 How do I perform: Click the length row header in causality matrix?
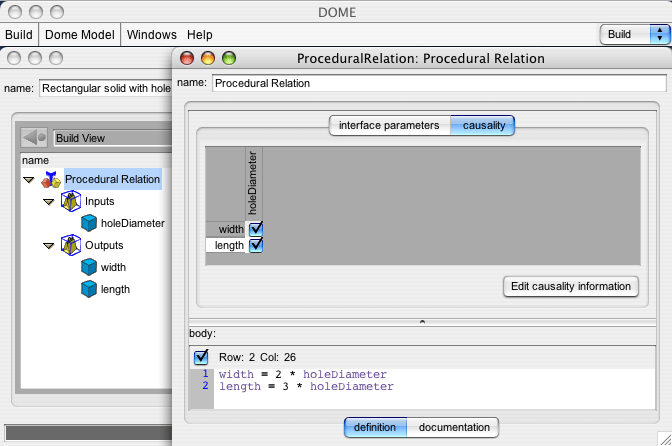tap(225, 245)
